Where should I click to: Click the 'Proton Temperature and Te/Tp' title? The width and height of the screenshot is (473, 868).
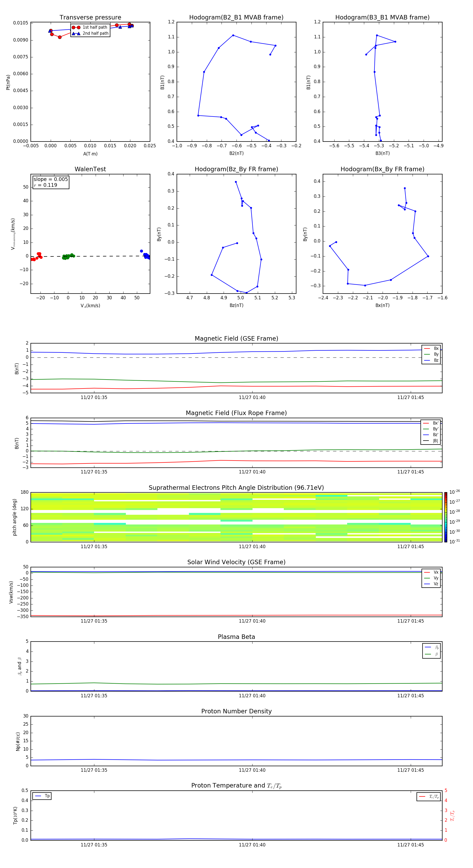[x=236, y=785]
